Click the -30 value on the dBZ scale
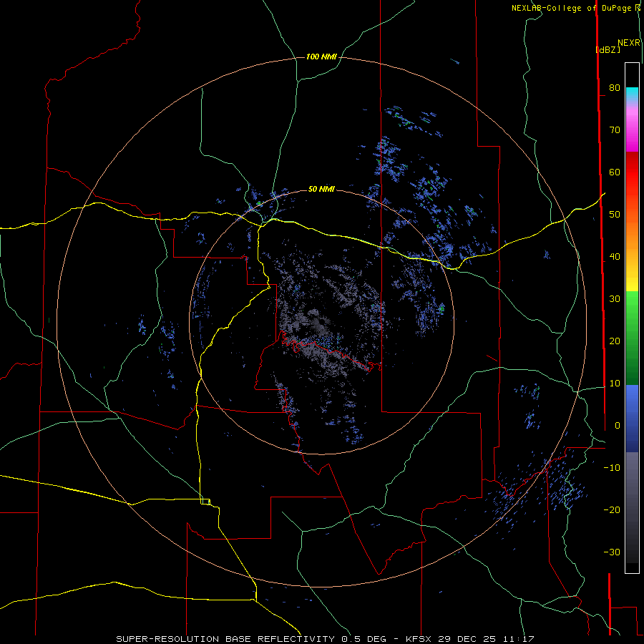 [612, 552]
